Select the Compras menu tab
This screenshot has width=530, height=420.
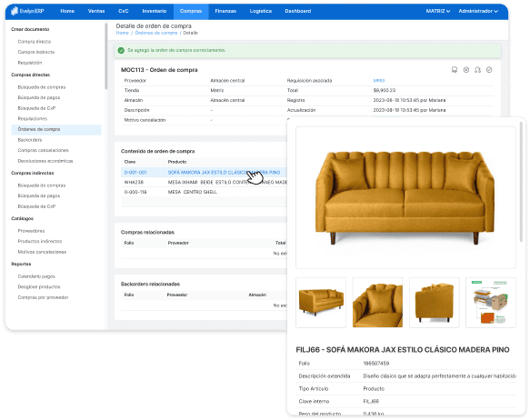click(191, 11)
